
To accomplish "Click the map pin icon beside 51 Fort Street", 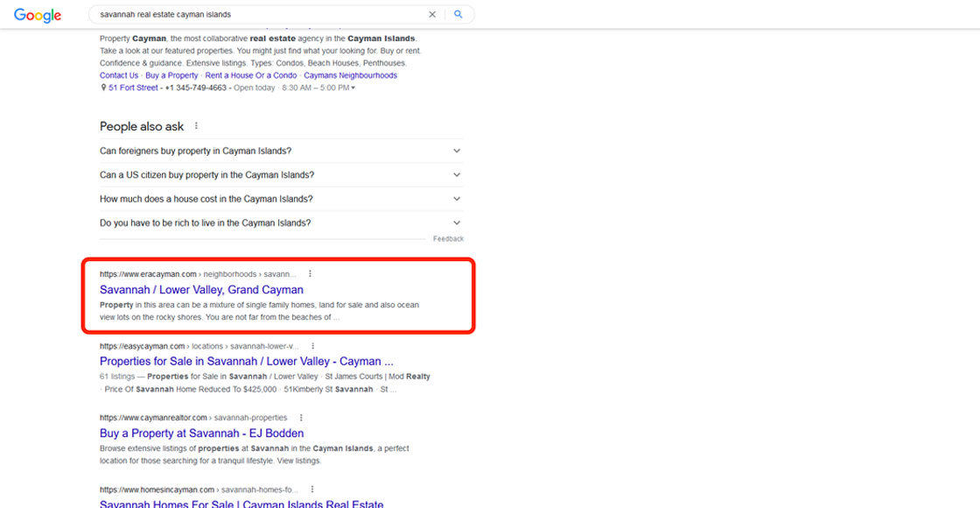I will (104, 88).
